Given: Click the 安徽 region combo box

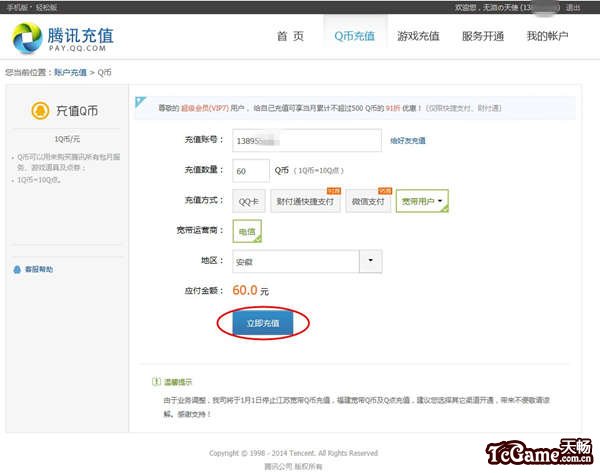Looking at the screenshot, I should click(307, 261).
